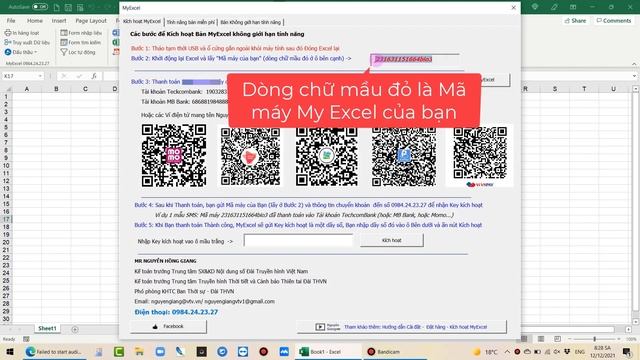This screenshot has width=640, height=360.
Task: Click the machine code field in red text
Action: click(414, 60)
